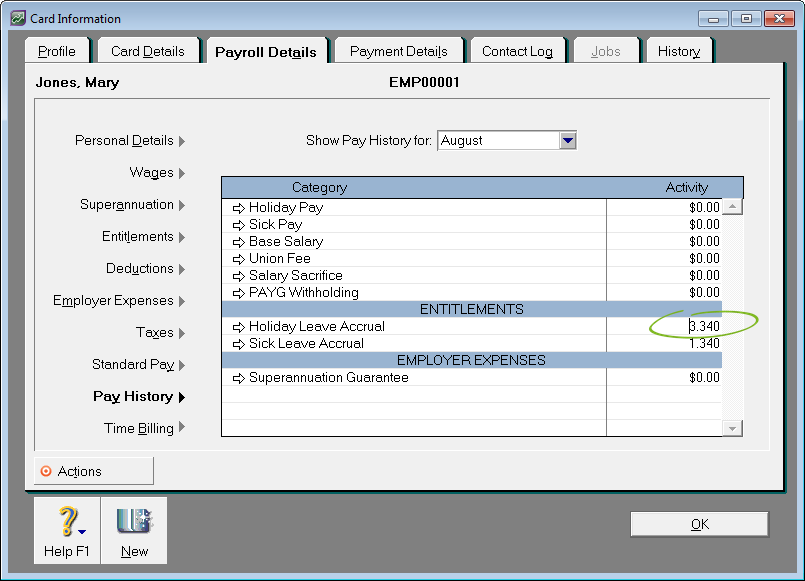This screenshot has height=581, width=805.
Task: Click the pay history scrollbar down arrow
Action: click(x=732, y=428)
